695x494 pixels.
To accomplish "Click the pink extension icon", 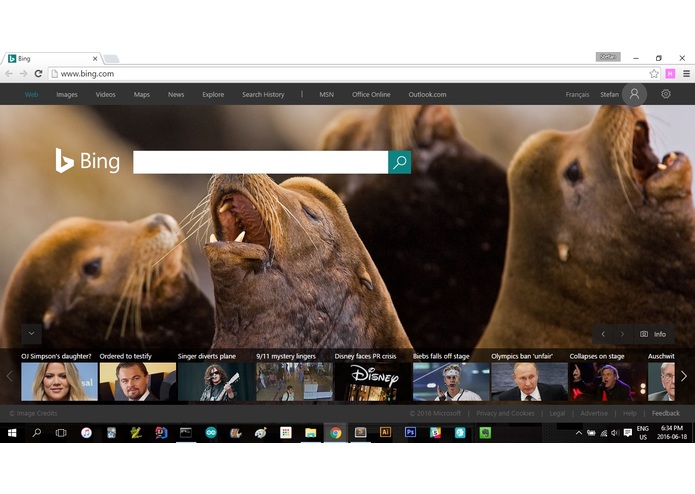I will 670,74.
